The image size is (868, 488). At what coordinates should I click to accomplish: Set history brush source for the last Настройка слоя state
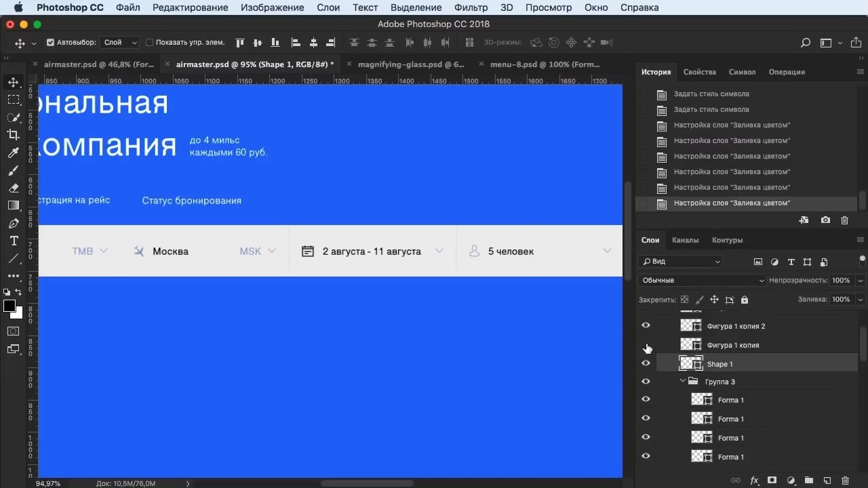(x=644, y=203)
